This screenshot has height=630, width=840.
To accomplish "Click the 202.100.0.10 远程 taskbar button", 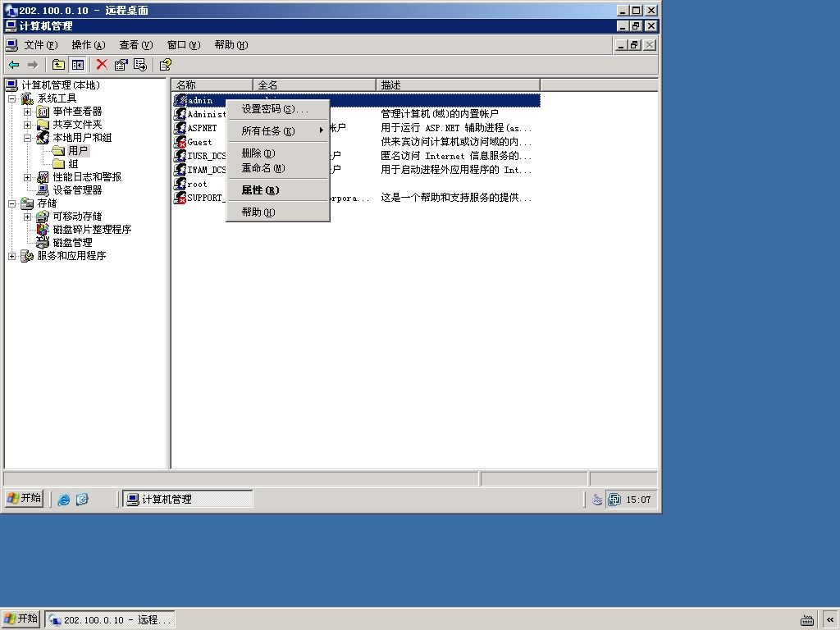I will (110, 620).
